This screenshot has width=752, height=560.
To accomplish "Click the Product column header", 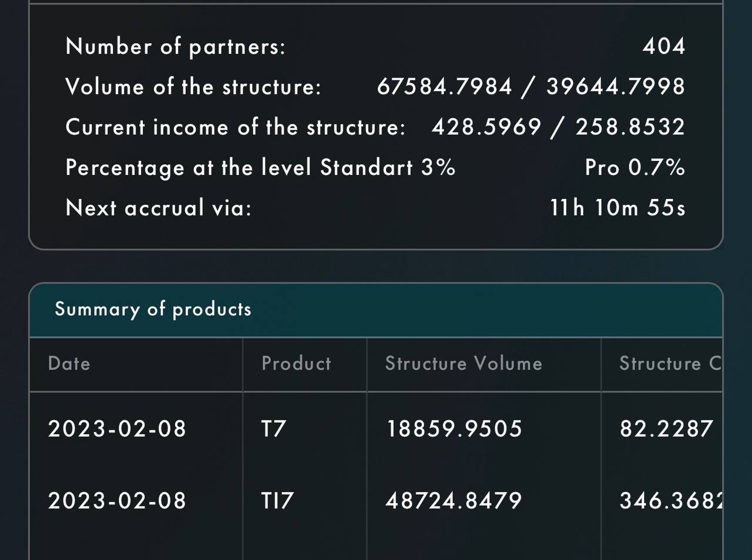I will [x=297, y=363].
